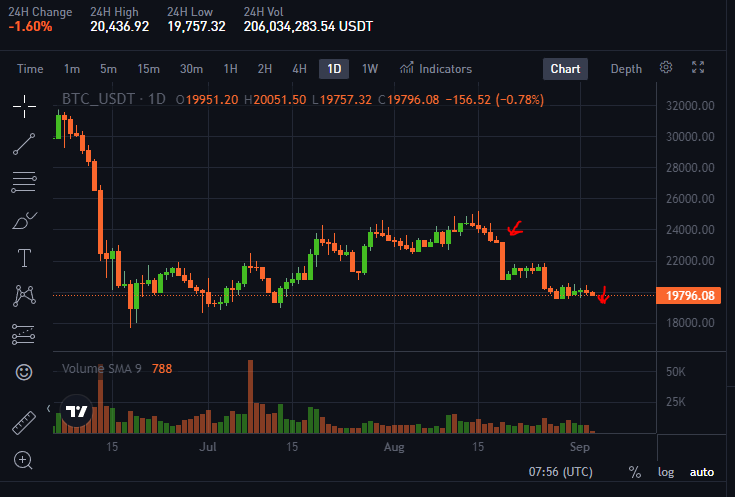Open the forecasting and measurement tools
735x497 pixels.
click(23, 334)
